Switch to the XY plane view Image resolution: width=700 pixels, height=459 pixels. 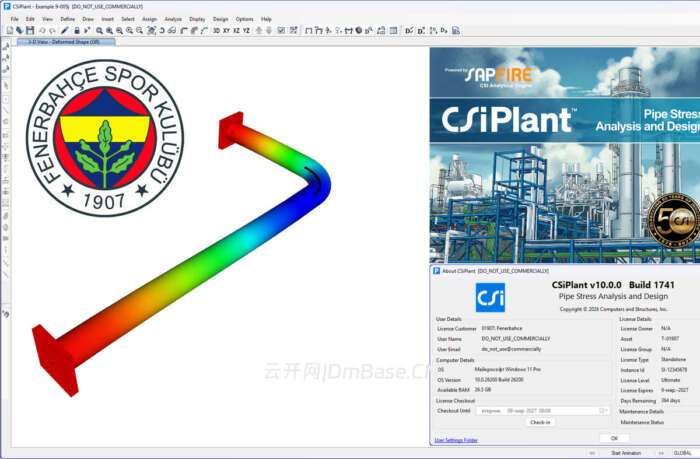226,30
